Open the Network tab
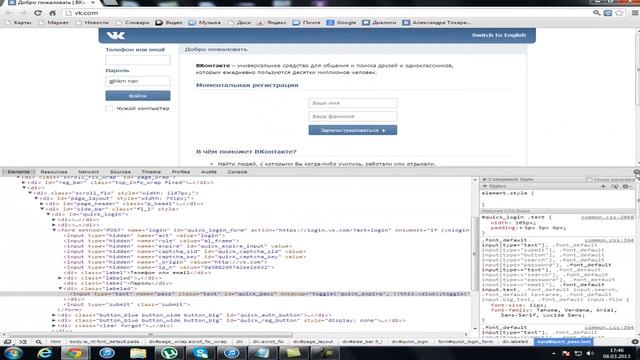640x360 pixels. (x=89, y=172)
